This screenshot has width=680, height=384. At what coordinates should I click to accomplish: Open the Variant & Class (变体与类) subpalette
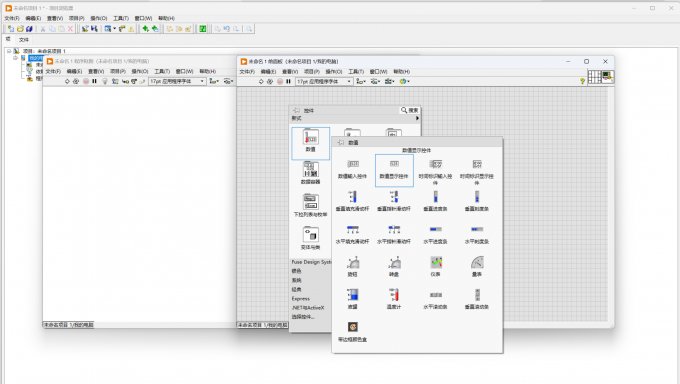[311, 235]
